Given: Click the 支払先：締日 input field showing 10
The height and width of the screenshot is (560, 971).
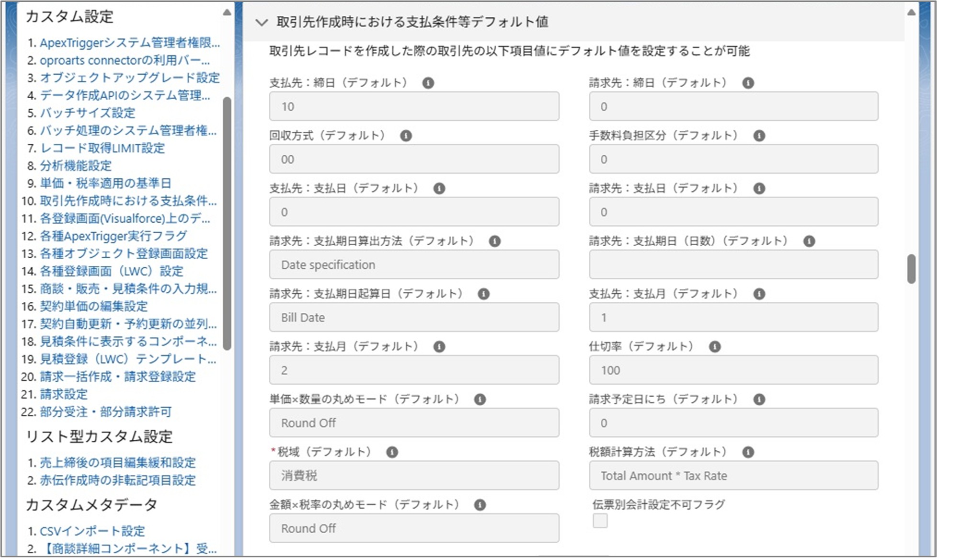Looking at the screenshot, I should coord(414,106).
